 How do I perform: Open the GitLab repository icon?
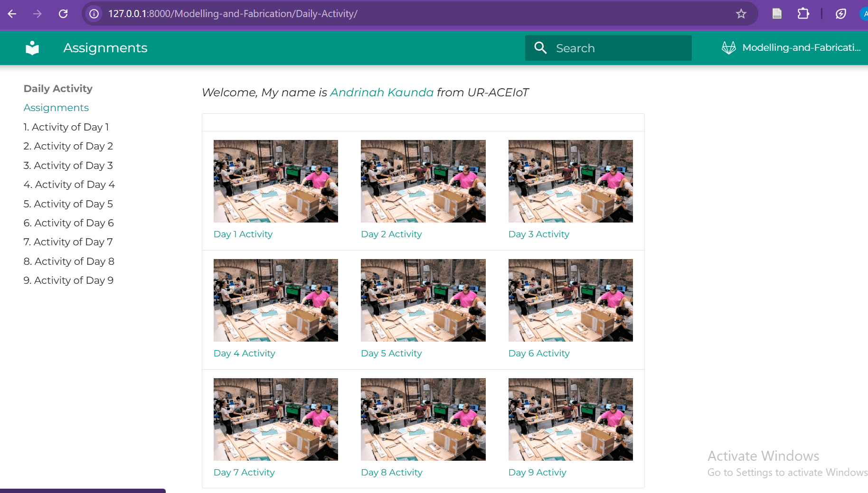728,48
